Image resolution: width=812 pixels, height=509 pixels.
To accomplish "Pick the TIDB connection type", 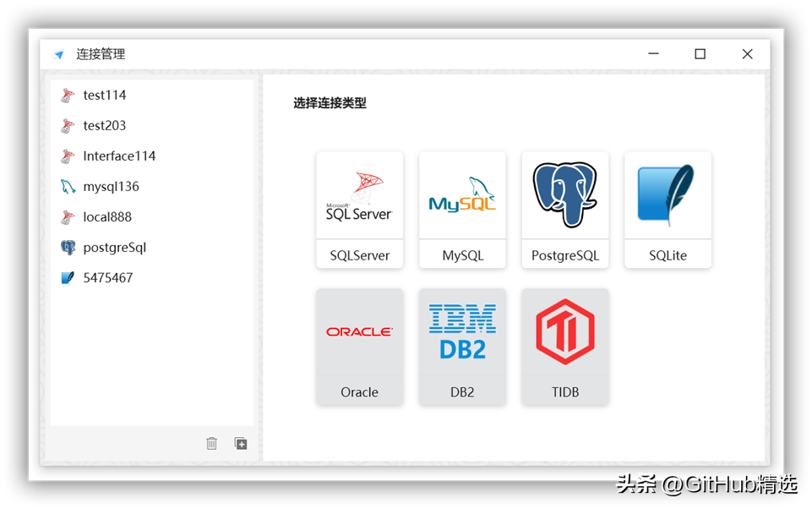I will [565, 347].
